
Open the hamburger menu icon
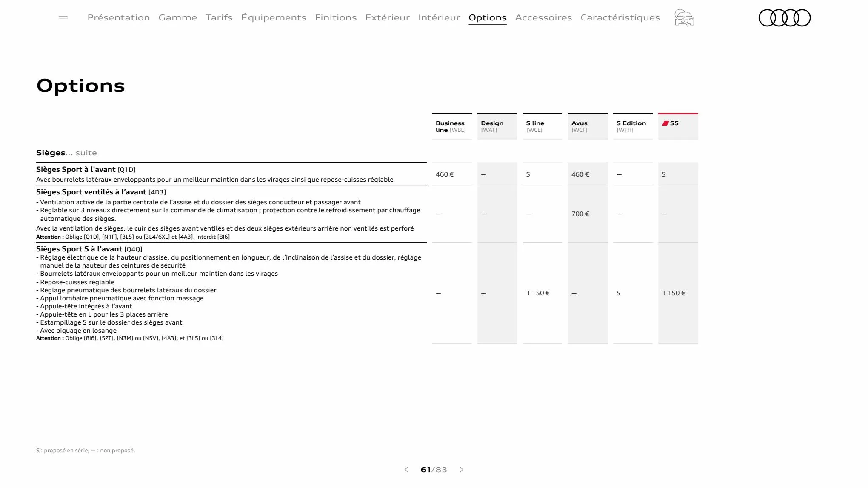[x=63, y=18]
